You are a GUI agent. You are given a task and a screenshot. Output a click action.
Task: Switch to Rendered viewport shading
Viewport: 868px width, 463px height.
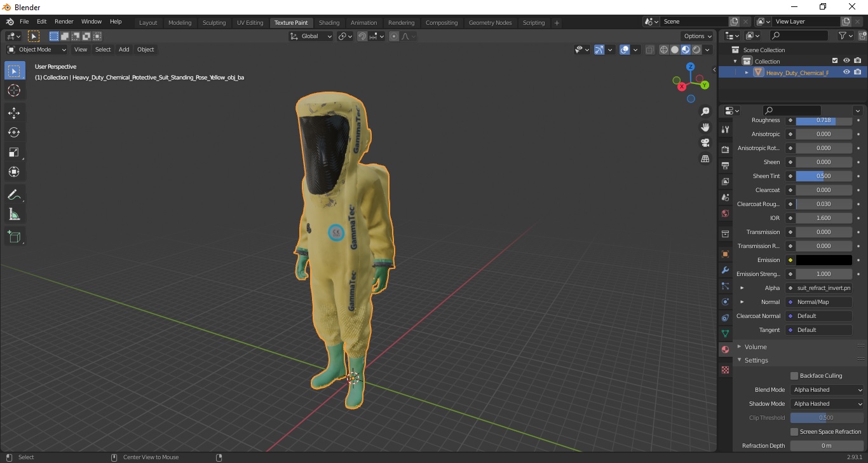pyautogui.click(x=696, y=50)
